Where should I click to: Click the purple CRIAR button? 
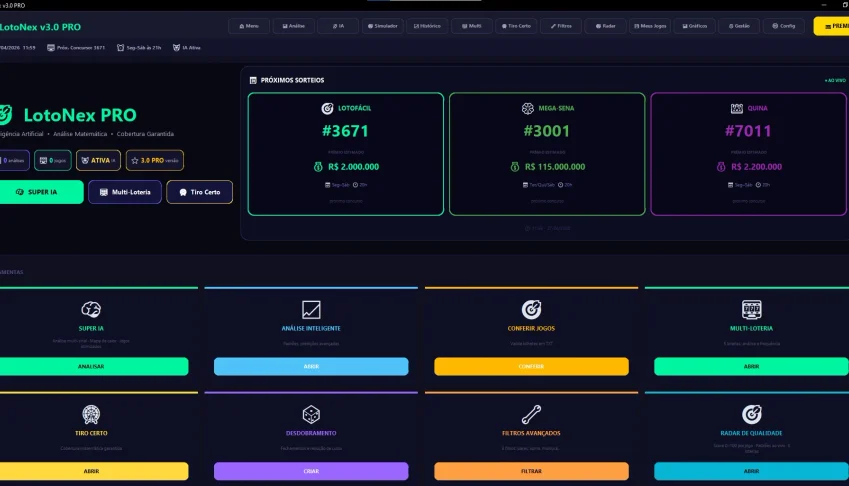coord(311,471)
